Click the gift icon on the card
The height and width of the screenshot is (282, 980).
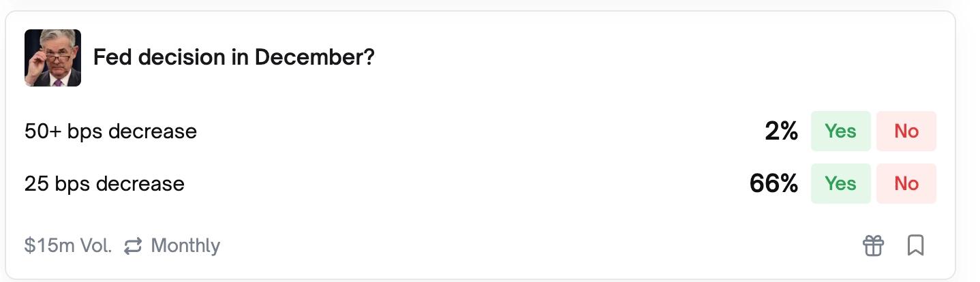873,245
